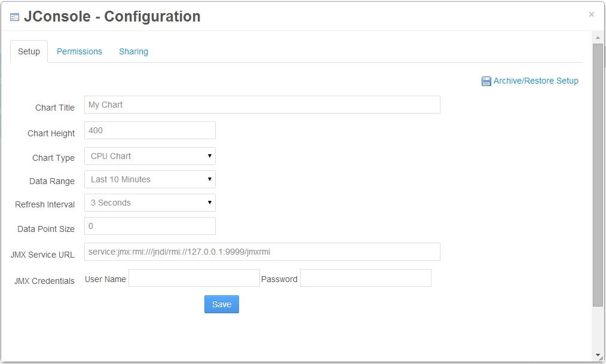Open the Permissions tab
Screen dimensions: 606x364
[x=79, y=51]
